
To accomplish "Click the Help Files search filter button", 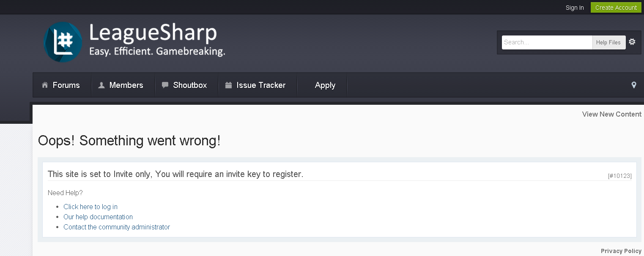I will tap(608, 42).
